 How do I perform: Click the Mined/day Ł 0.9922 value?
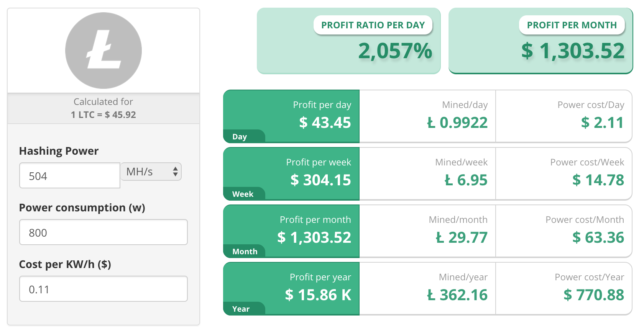[x=457, y=123]
